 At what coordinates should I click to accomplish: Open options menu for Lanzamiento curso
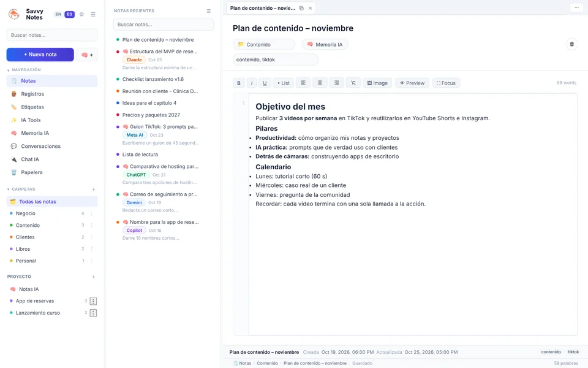(93, 313)
